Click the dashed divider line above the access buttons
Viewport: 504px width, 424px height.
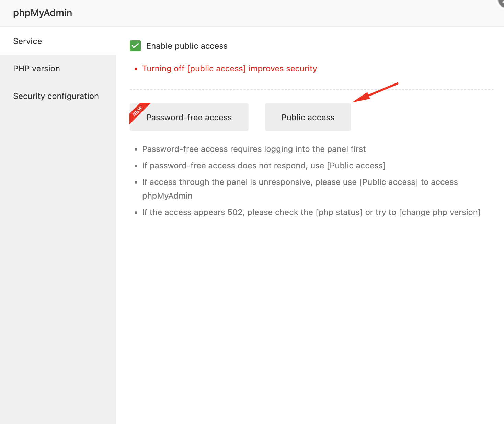[240, 89]
